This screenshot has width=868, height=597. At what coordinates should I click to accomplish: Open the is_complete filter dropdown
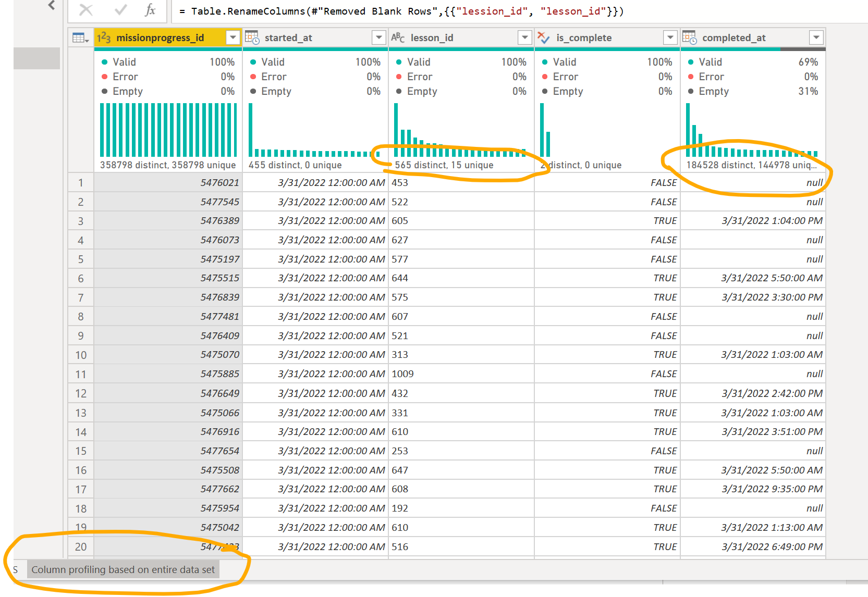coord(670,38)
